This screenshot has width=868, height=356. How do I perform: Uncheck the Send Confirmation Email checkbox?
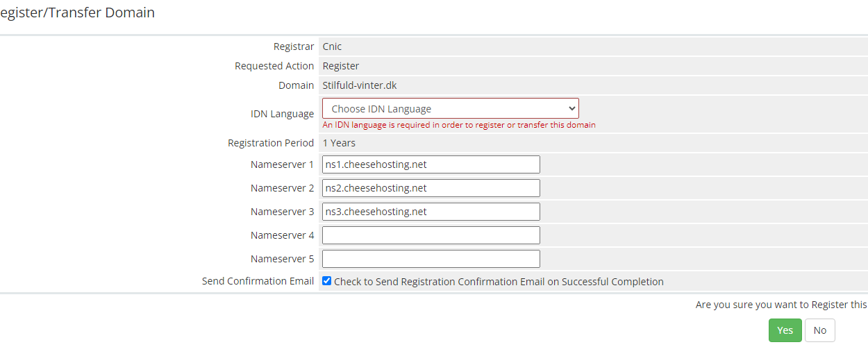[327, 281]
